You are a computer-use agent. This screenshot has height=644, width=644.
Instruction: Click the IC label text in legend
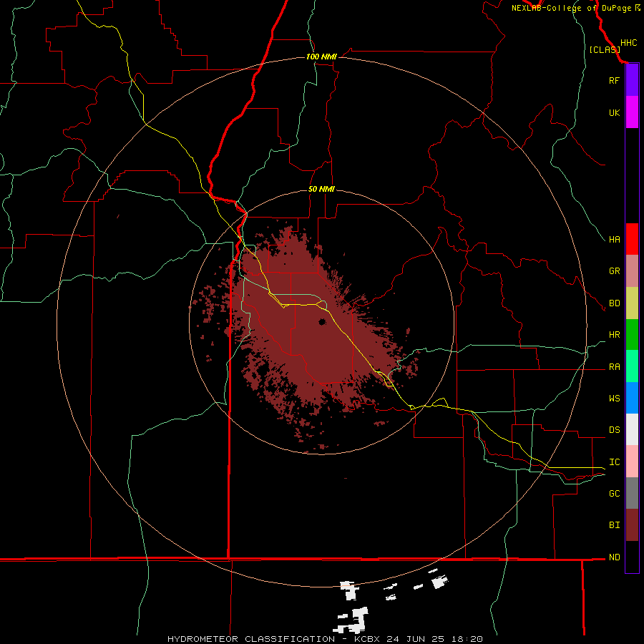coord(615,462)
